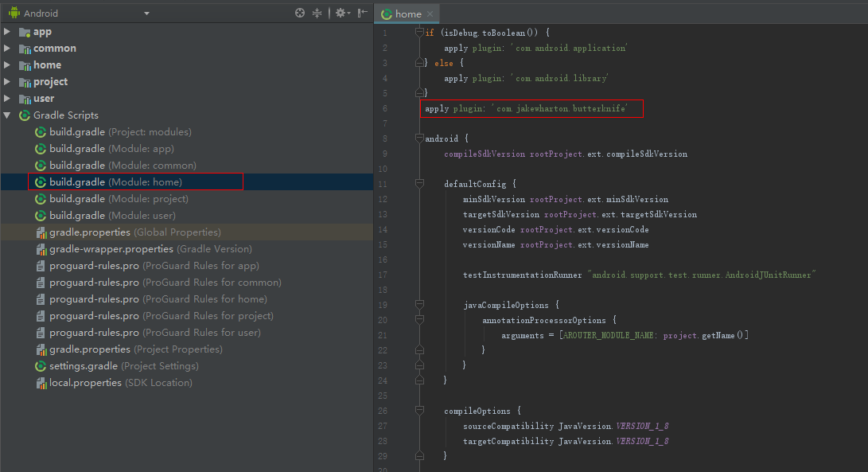This screenshot has height=472, width=868.
Task: Click 'com.android.library' string on line 4
Action: [559, 78]
